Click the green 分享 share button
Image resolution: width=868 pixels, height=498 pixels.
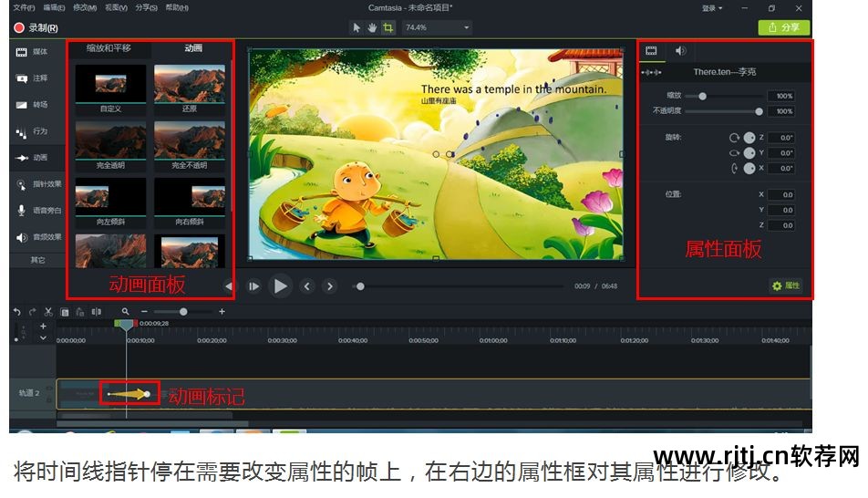click(784, 27)
